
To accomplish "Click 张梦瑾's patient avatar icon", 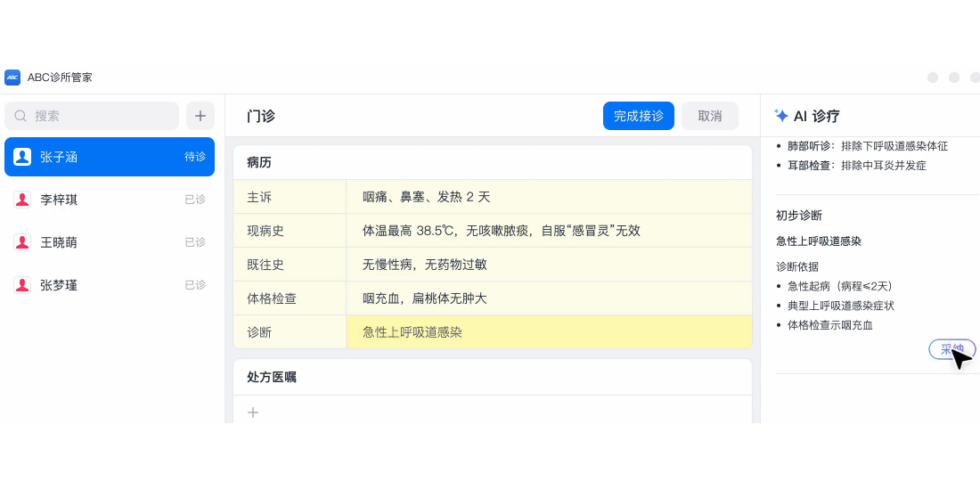I will click(22, 285).
